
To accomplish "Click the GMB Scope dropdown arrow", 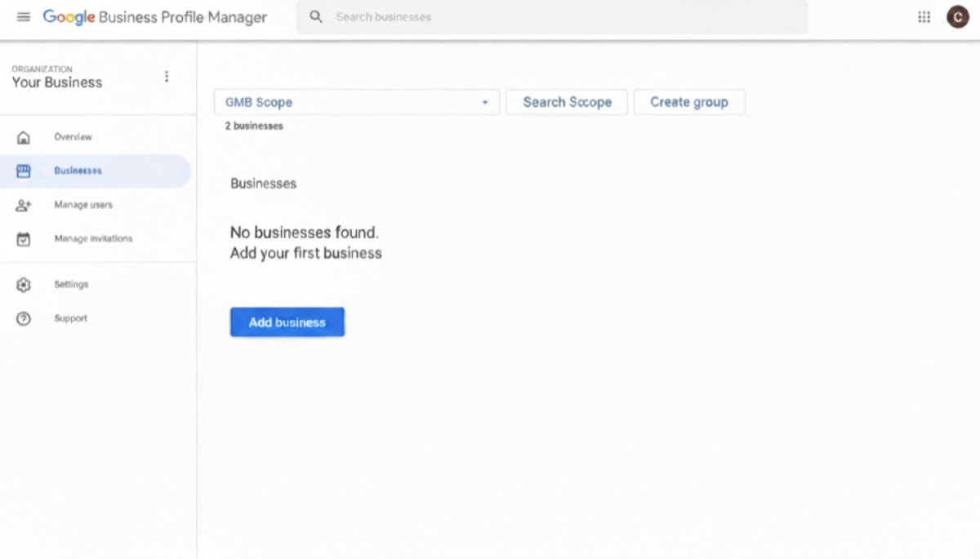I will coord(484,103).
